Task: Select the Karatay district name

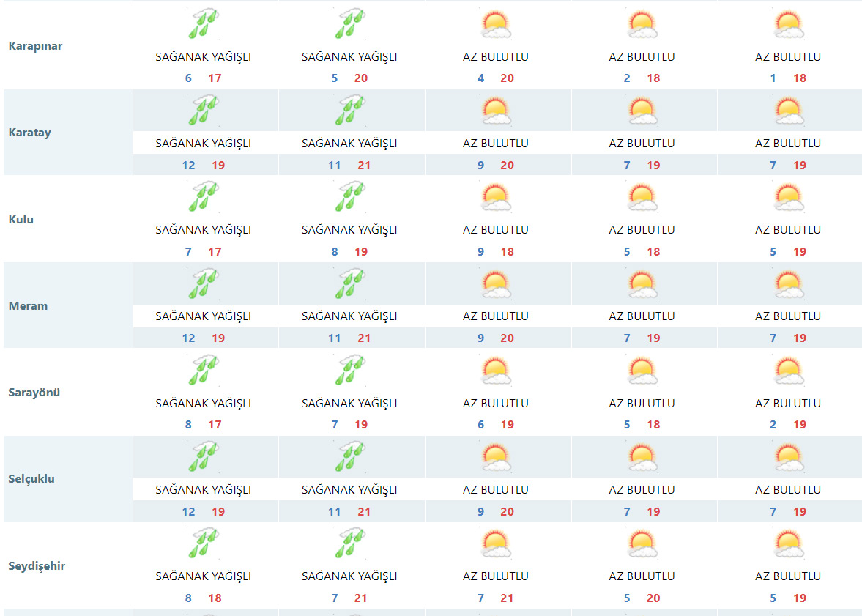Action: pos(29,133)
